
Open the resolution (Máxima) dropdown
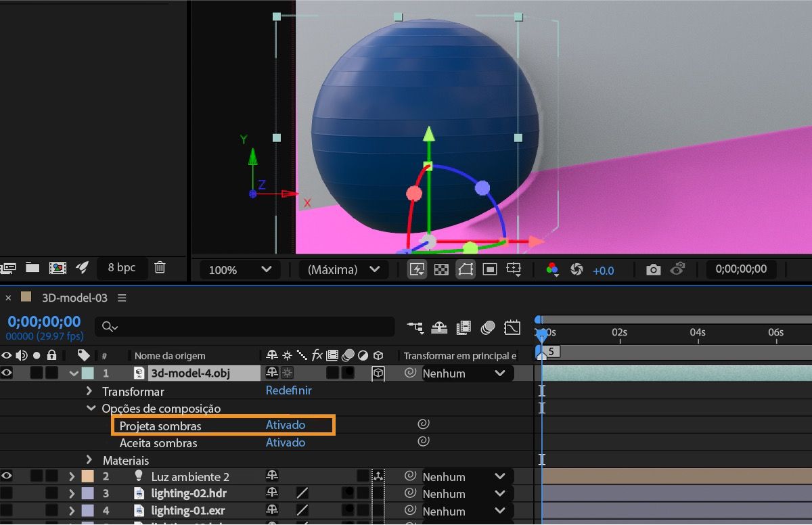click(x=342, y=269)
